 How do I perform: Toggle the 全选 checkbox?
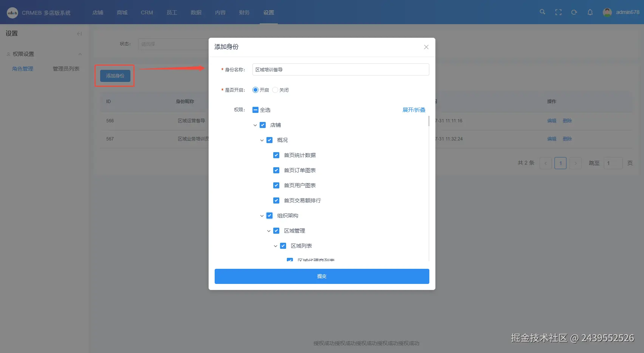pos(255,110)
